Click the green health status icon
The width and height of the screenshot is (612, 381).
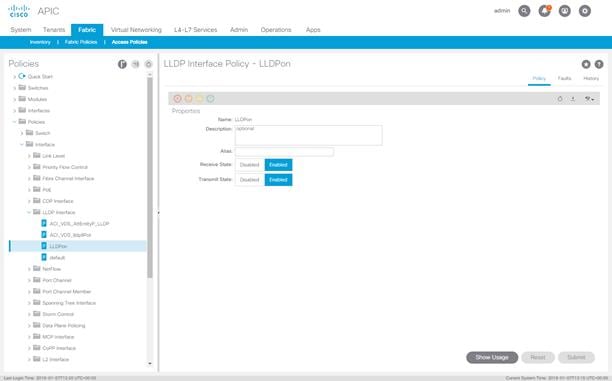tap(210, 99)
